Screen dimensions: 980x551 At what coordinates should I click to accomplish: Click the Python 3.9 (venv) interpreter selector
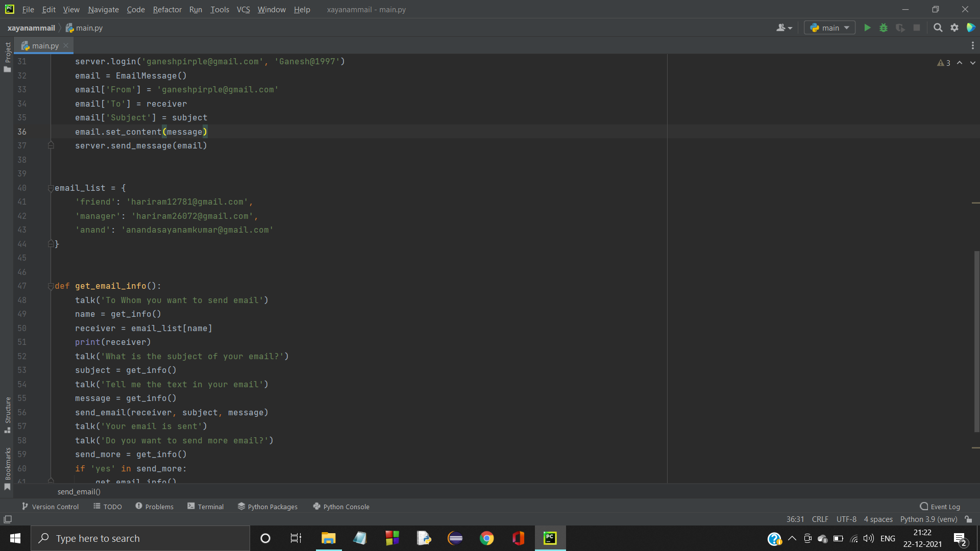coord(928,519)
